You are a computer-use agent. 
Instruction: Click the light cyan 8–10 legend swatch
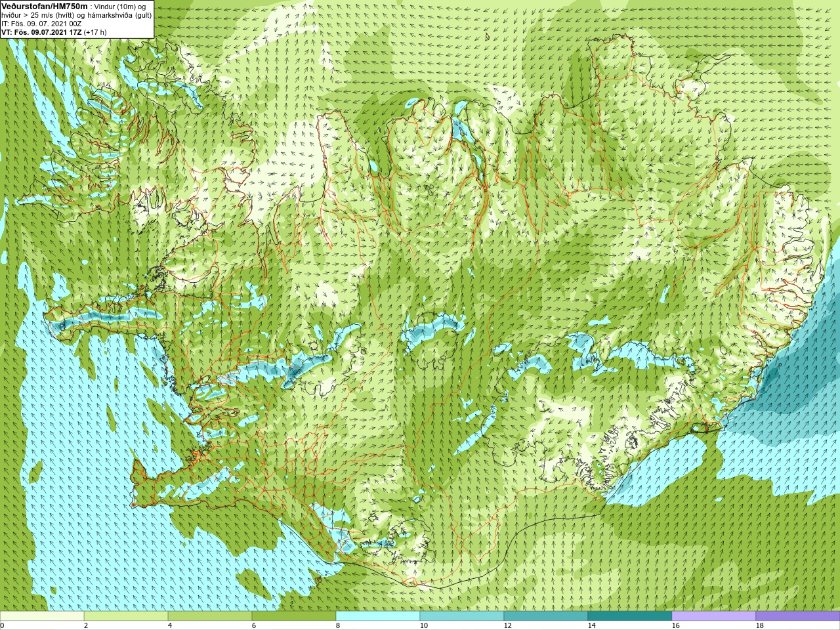pos(378,616)
